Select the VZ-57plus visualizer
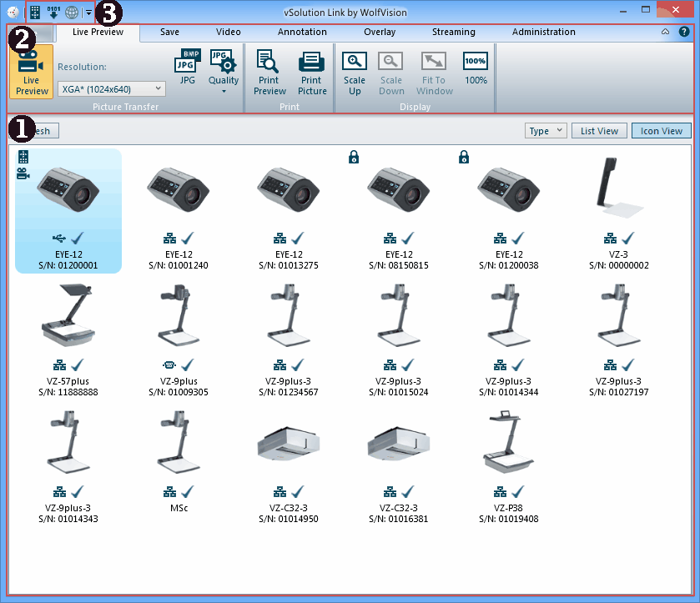 (68, 339)
